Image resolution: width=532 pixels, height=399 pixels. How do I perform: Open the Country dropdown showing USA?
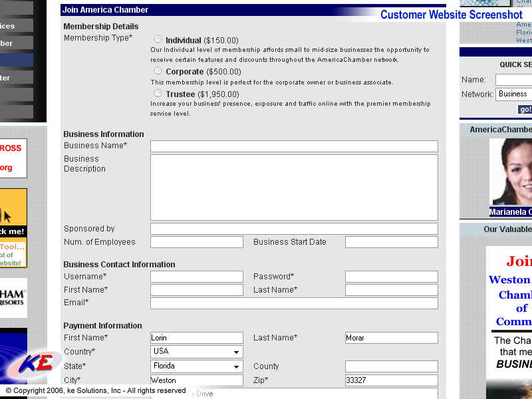(197, 352)
